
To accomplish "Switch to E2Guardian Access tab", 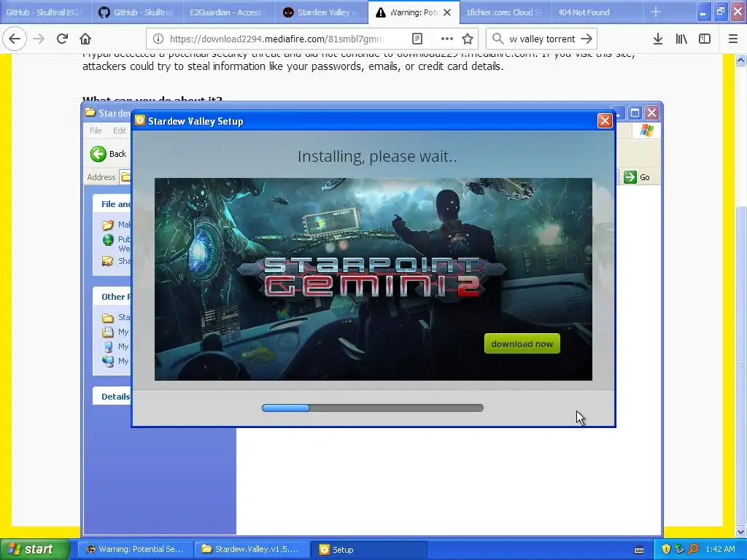I will click(228, 12).
